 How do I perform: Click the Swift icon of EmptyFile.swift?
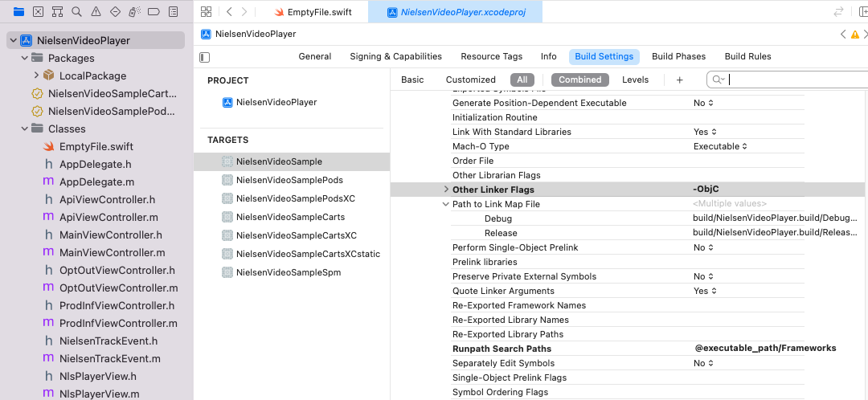49,147
